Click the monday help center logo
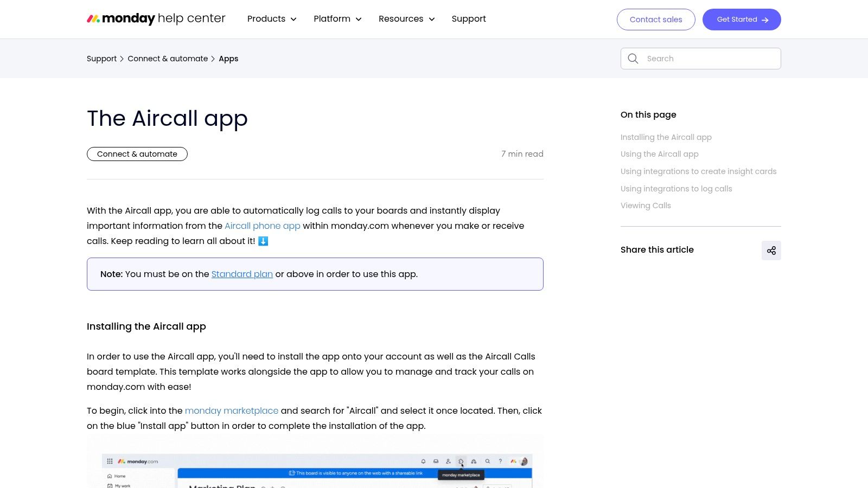 click(x=156, y=18)
